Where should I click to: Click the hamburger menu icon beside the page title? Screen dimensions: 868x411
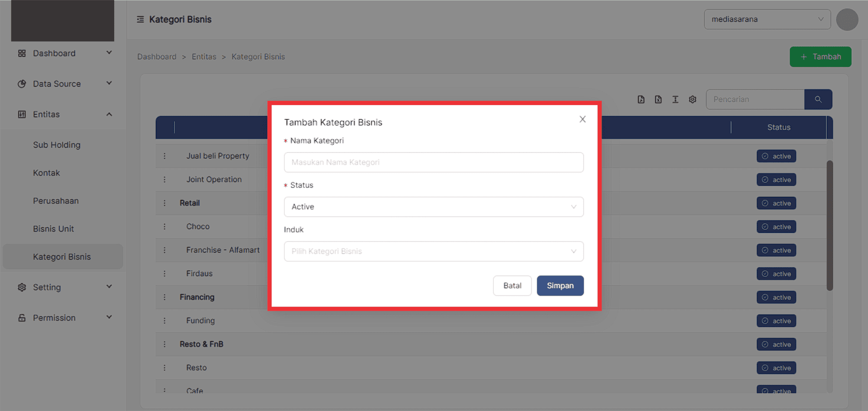click(140, 20)
